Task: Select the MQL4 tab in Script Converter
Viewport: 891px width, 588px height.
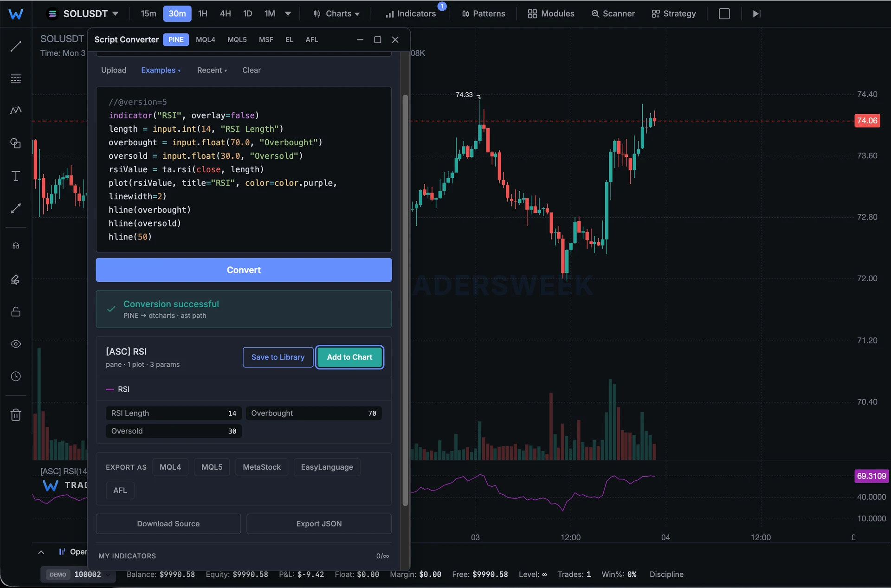Action: tap(206, 40)
